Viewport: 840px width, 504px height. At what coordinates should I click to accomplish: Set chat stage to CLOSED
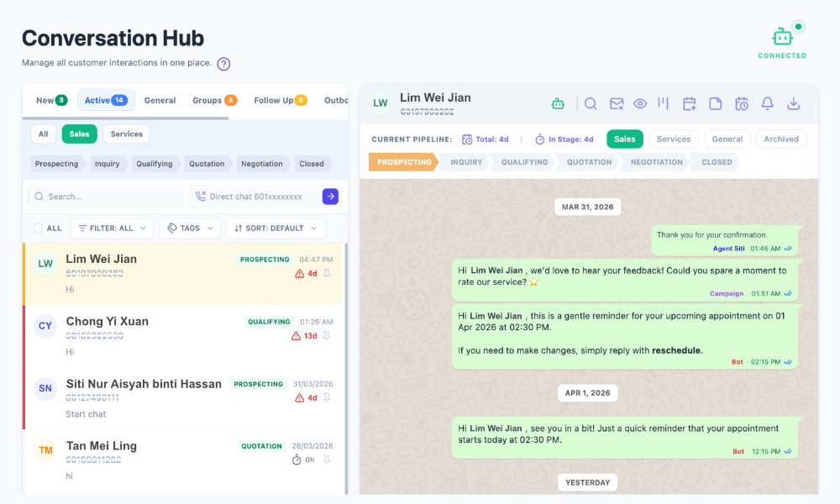pyautogui.click(x=717, y=162)
